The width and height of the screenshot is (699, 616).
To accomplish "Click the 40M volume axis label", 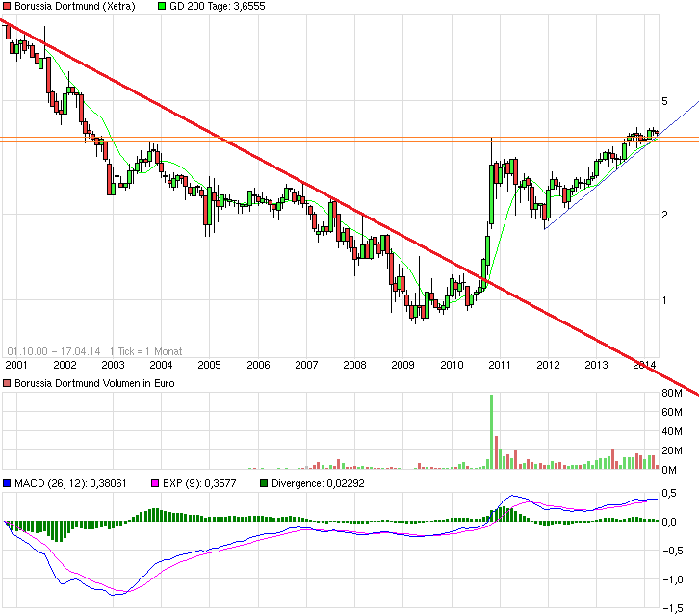I will click(x=672, y=431).
